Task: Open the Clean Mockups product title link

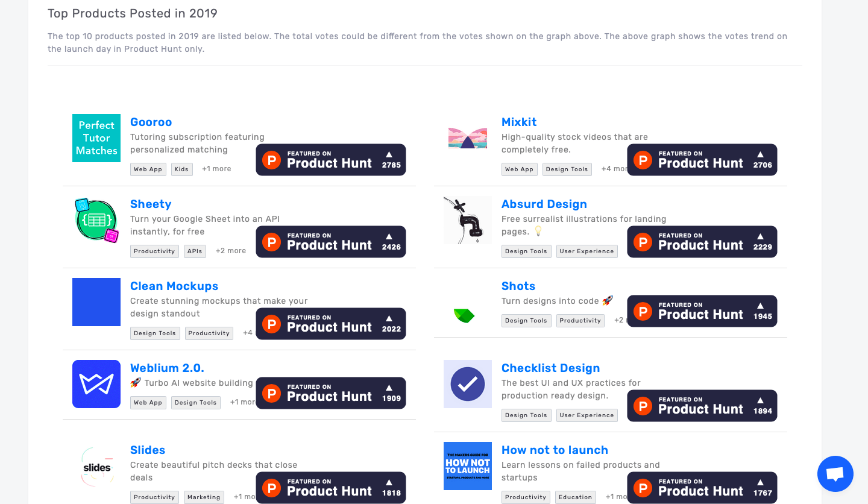Action: (174, 286)
